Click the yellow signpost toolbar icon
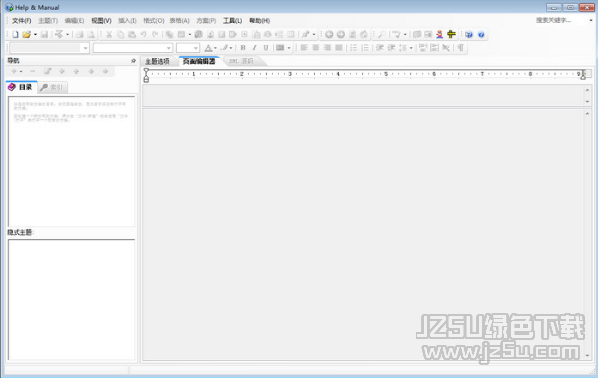 coord(452,35)
